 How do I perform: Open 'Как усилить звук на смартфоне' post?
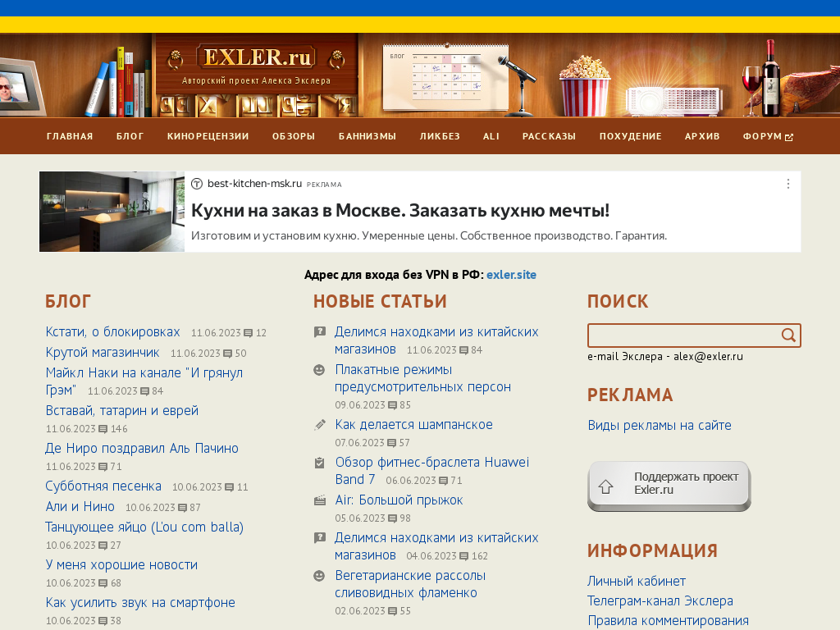(140, 603)
